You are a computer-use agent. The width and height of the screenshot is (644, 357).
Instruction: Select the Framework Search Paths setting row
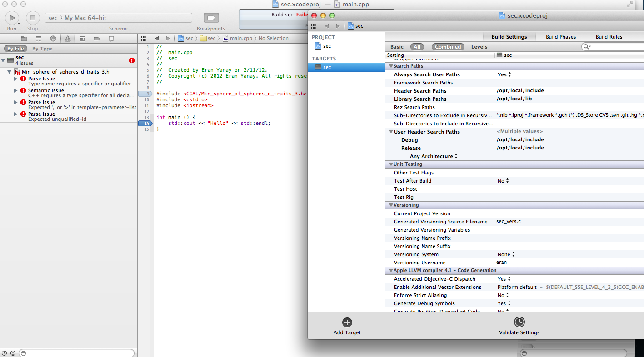pyautogui.click(x=514, y=83)
